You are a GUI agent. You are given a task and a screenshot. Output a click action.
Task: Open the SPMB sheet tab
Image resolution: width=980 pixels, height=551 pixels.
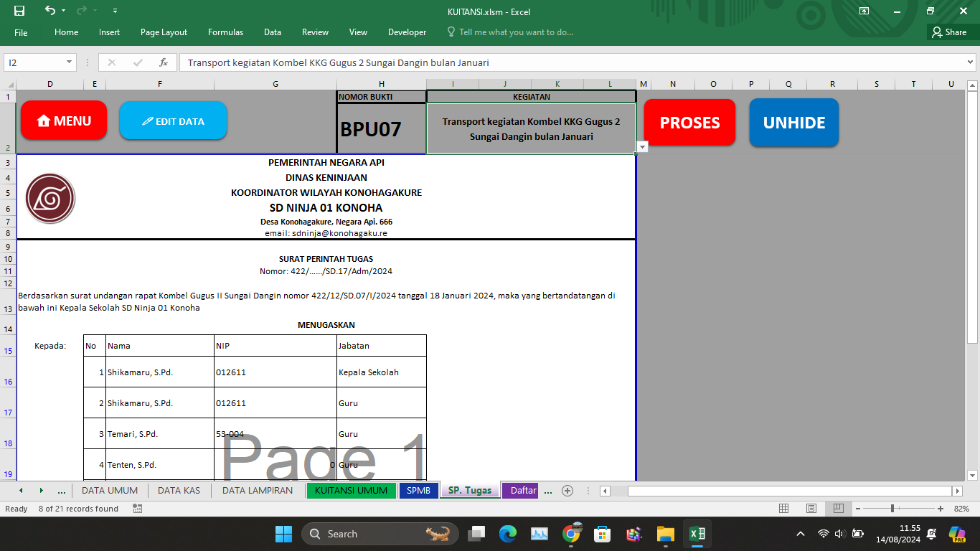tap(418, 491)
